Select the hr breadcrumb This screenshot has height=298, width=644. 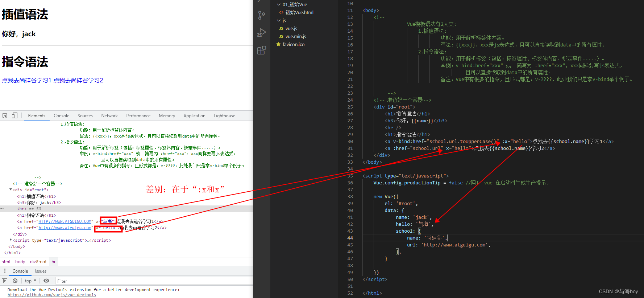(x=54, y=262)
